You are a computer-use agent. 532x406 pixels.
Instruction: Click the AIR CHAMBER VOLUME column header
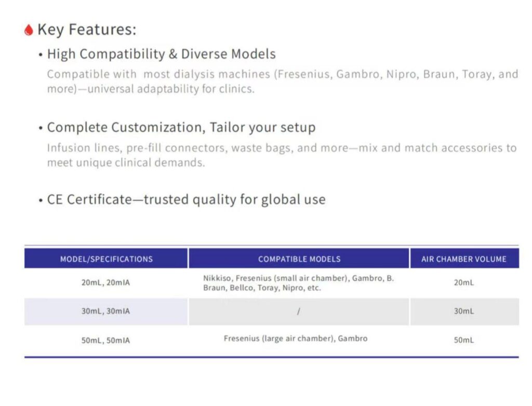tap(464, 259)
